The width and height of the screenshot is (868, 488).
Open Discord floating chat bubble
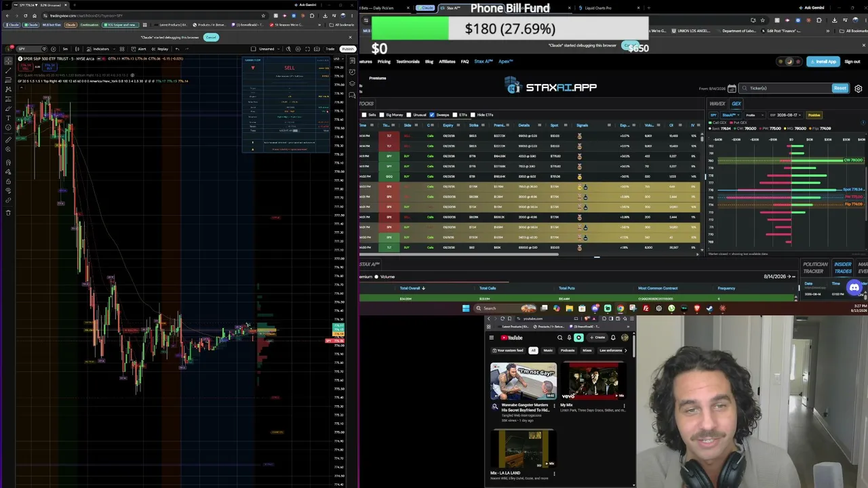pyautogui.click(x=854, y=287)
